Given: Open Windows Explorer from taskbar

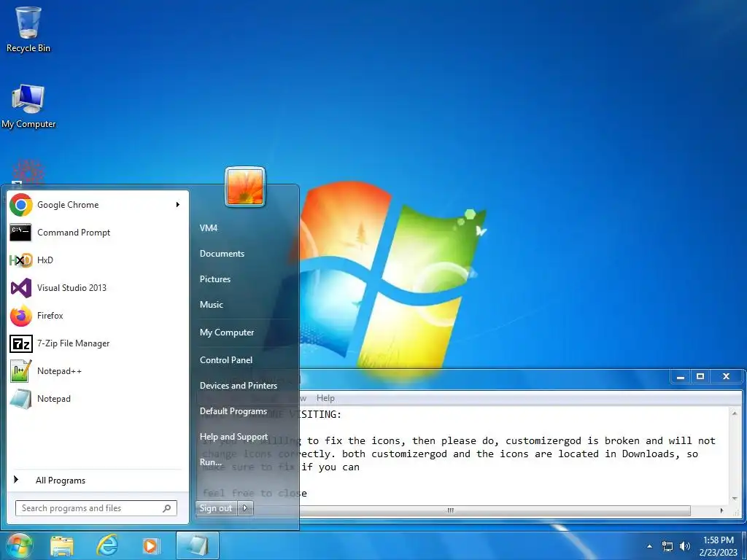Looking at the screenshot, I should tap(62, 545).
